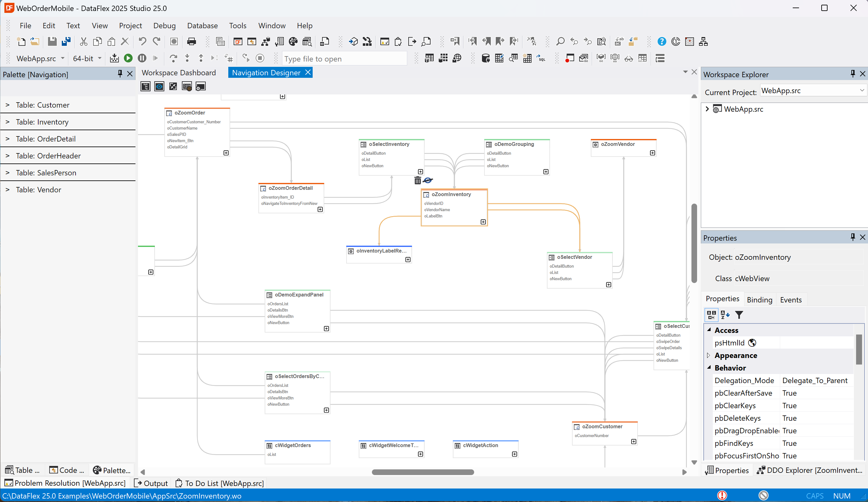This screenshot has height=502, width=868.
Task: Open the 64-bit platform dropdown
Action: pyautogui.click(x=100, y=58)
